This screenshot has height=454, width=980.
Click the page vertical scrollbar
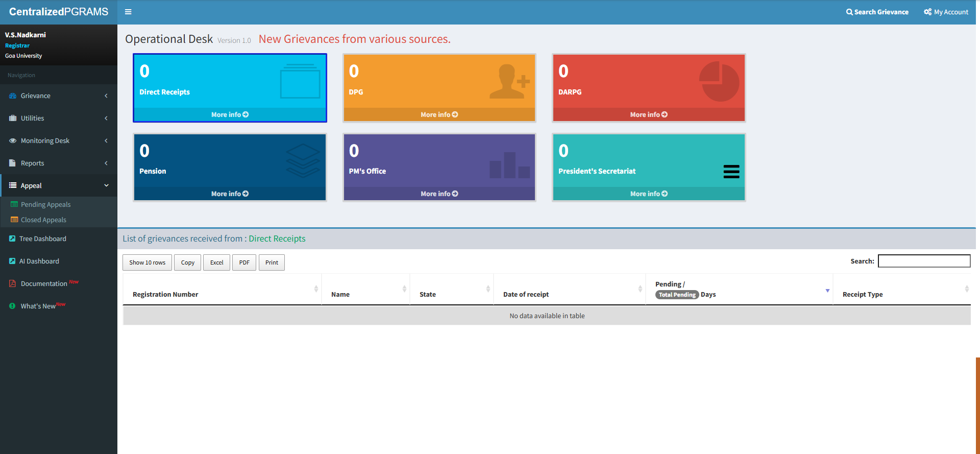(977, 405)
